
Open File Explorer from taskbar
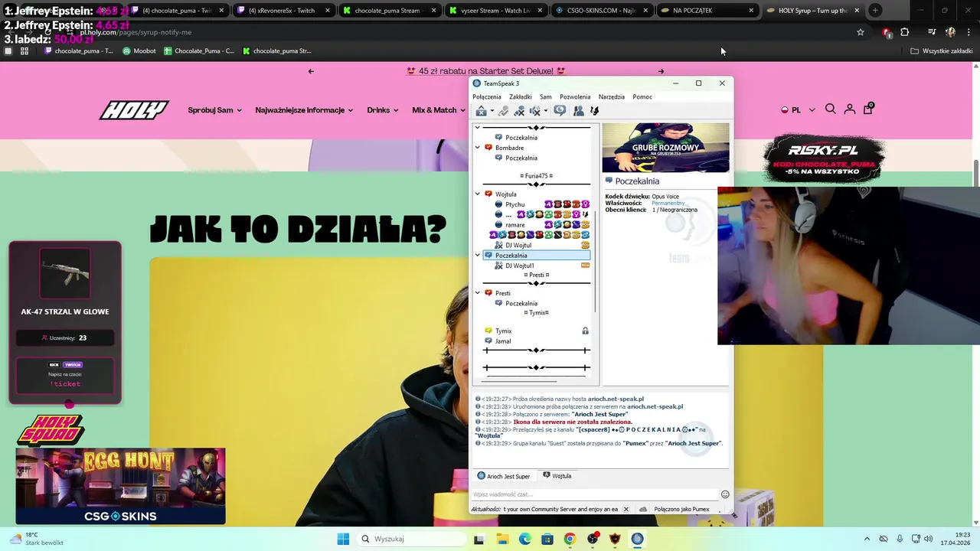[502, 539]
